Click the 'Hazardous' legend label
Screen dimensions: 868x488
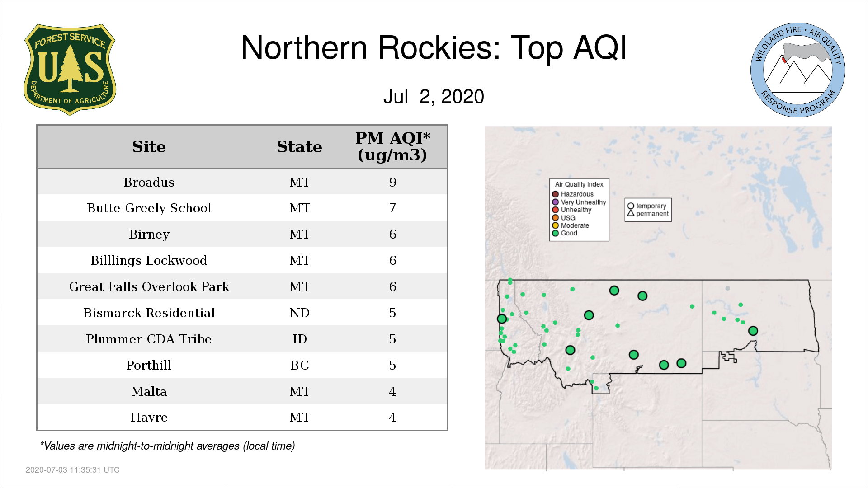point(577,194)
